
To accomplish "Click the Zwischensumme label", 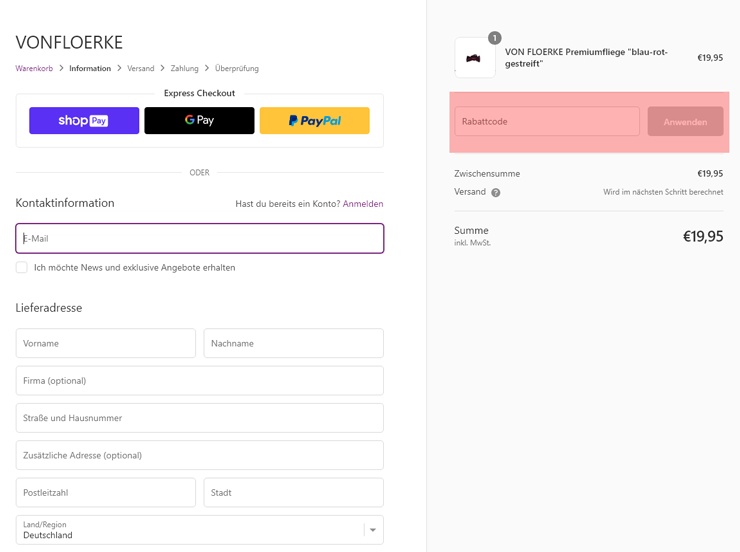I will pos(487,174).
